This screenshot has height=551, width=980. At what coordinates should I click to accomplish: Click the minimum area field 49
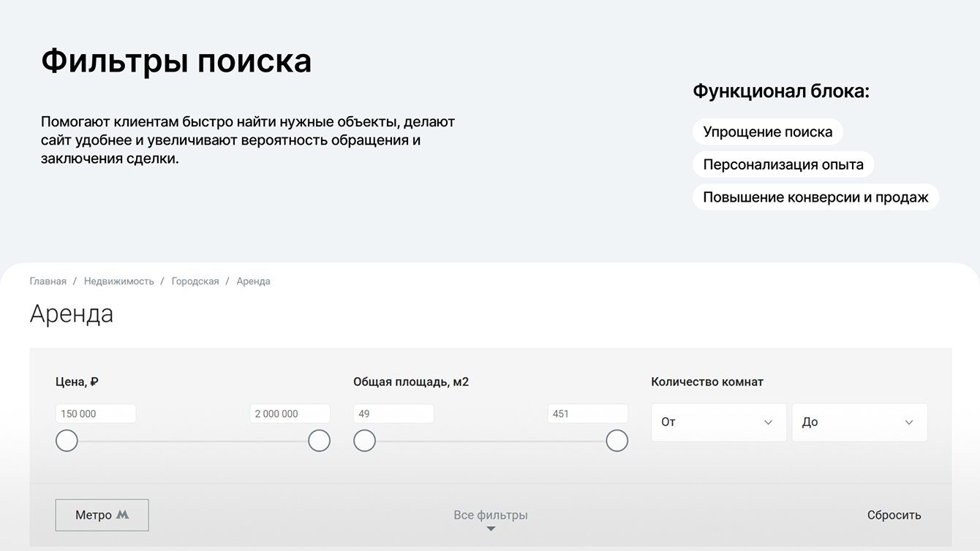393,414
